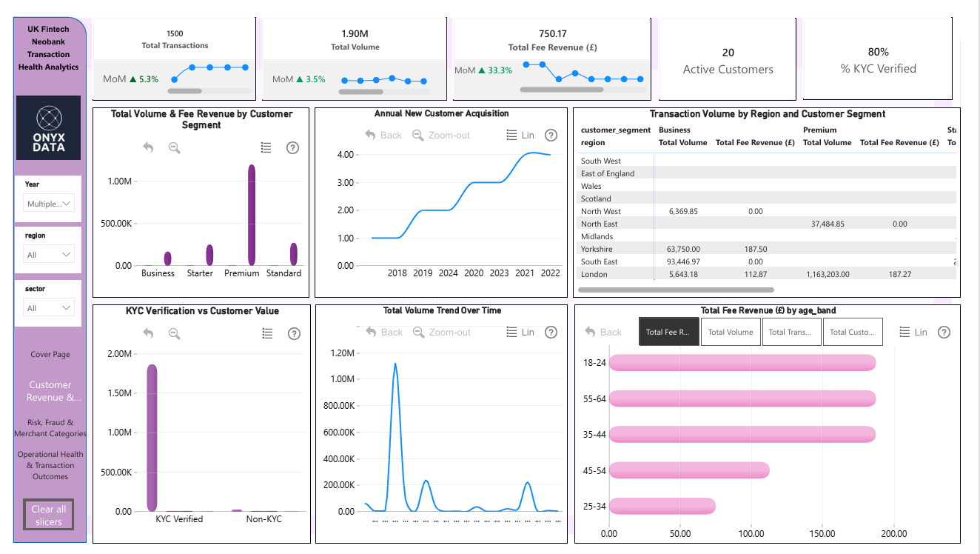This screenshot has height=554, width=980.
Task: Click zoom-out magnifier in Customer Segment chart
Action: [174, 147]
